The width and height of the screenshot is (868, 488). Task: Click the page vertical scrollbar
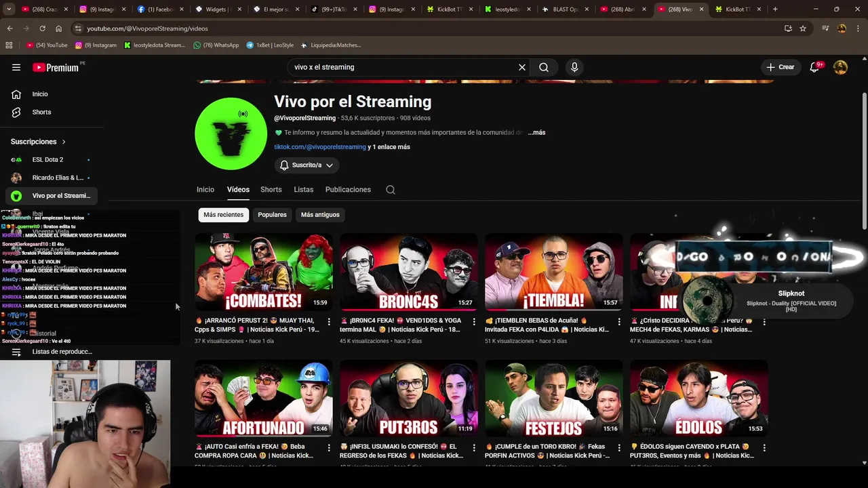click(x=864, y=161)
